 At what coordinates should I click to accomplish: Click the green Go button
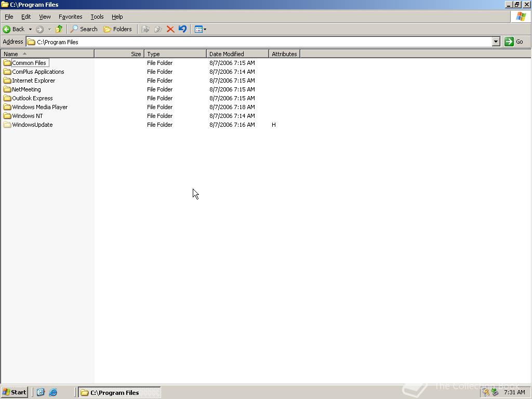click(x=514, y=42)
